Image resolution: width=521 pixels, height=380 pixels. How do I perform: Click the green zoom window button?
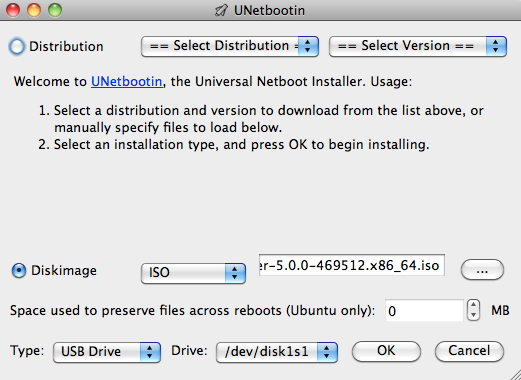pyautogui.click(x=55, y=10)
